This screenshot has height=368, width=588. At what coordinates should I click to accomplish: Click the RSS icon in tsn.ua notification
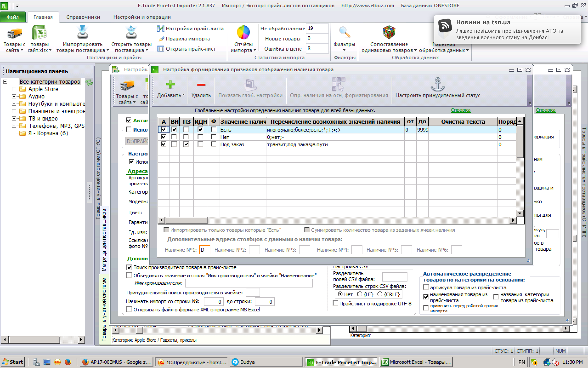tap(445, 25)
